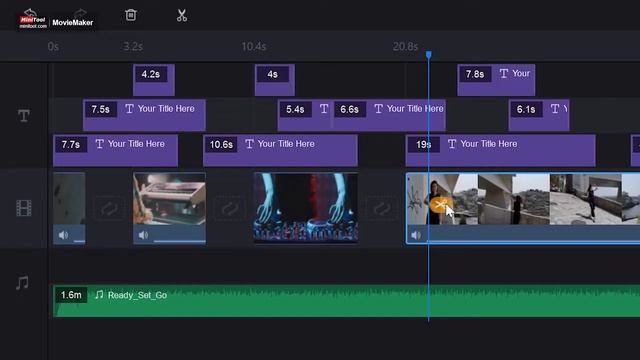
Task: Toggle mute speaker on mixer clip
Action: click(x=143, y=235)
